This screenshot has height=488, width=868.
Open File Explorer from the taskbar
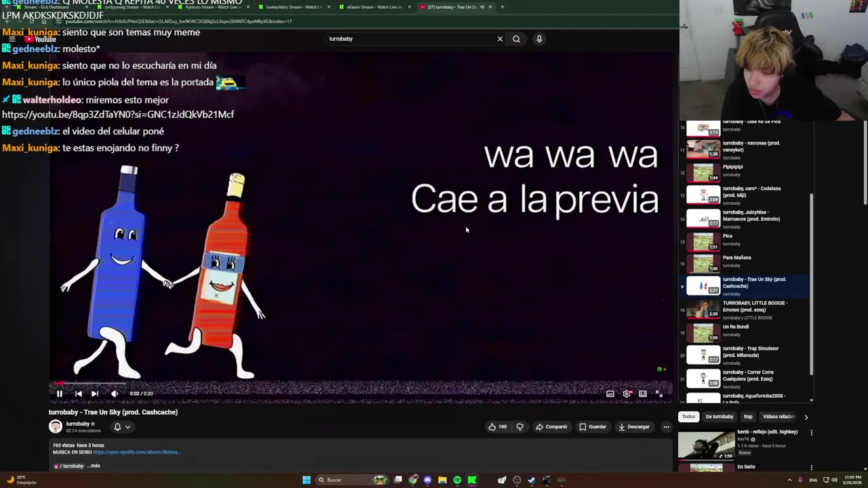click(x=442, y=480)
